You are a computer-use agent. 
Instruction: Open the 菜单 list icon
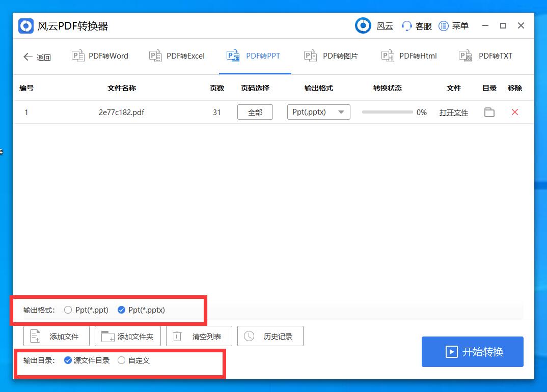point(444,26)
